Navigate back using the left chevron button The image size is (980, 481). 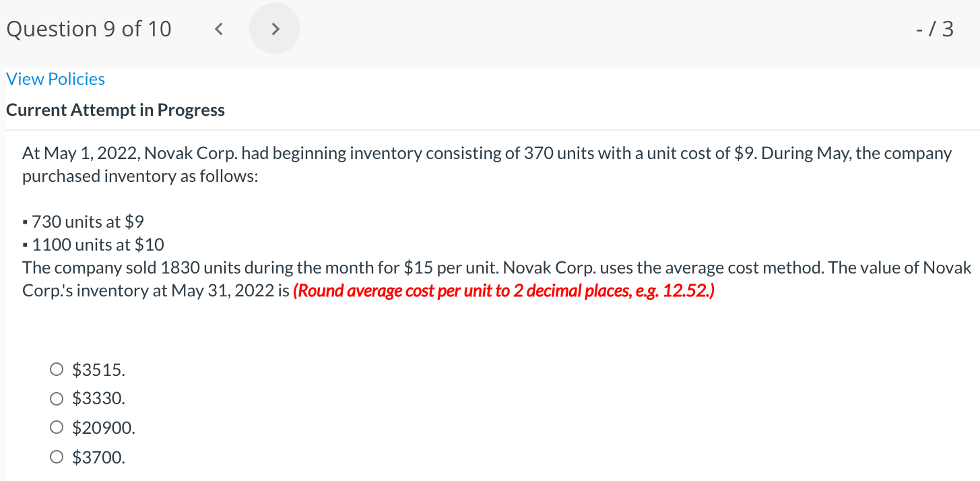coord(218,28)
